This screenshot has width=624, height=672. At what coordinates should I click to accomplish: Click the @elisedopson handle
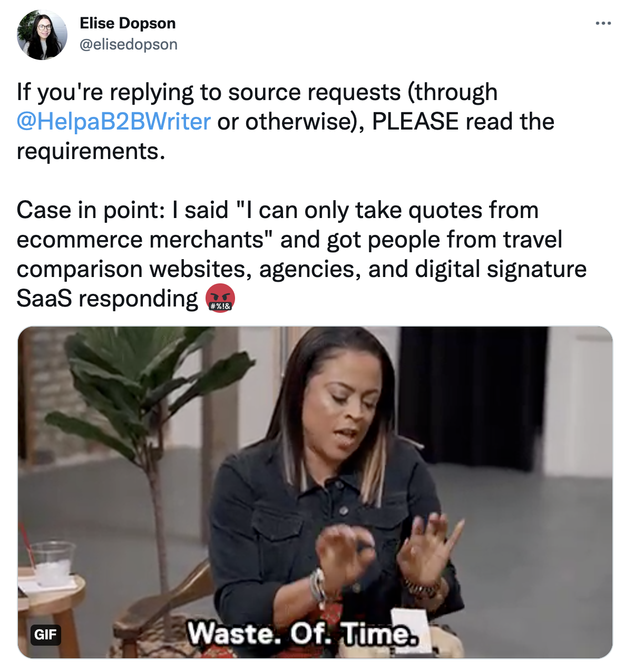click(x=129, y=44)
